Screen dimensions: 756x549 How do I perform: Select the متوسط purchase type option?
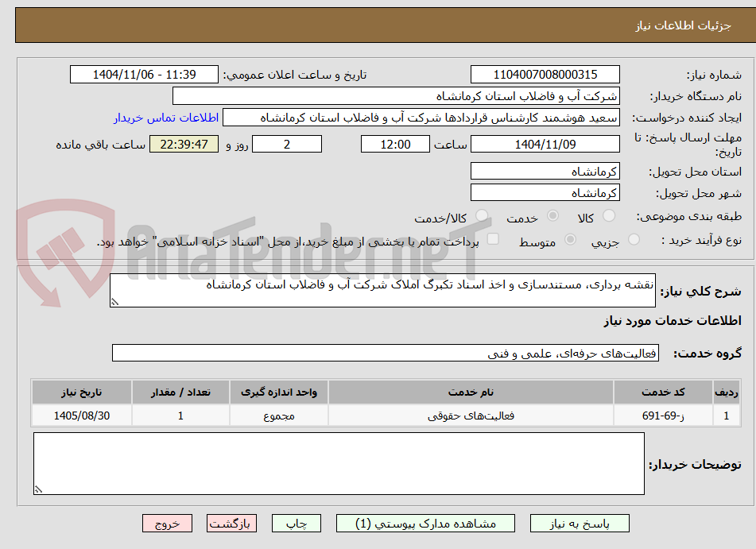coord(569,239)
